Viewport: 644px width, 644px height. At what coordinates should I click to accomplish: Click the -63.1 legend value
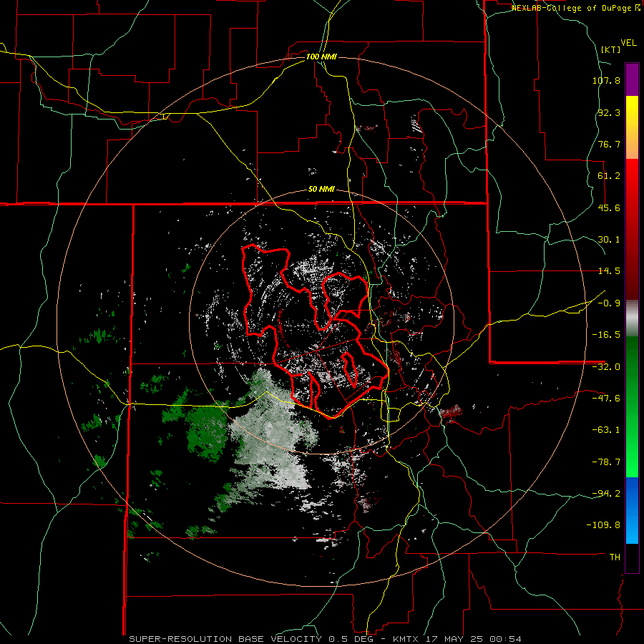tap(606, 430)
